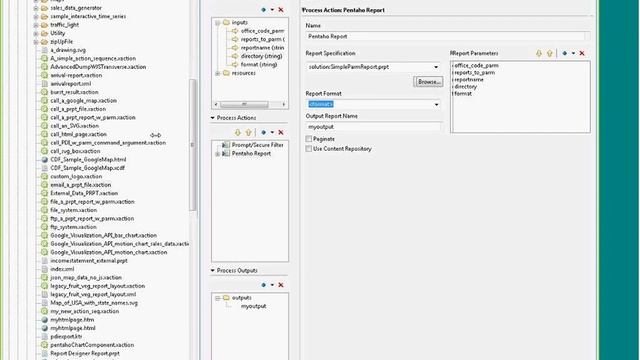
Task: Click the Output Report Name field
Action: tap(374, 127)
